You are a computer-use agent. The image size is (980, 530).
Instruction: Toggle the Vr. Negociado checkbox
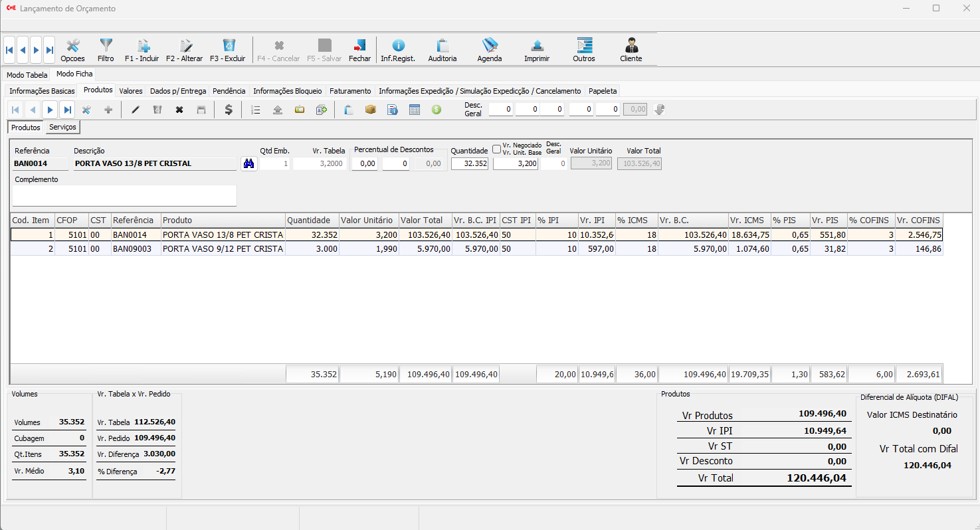tap(496, 149)
